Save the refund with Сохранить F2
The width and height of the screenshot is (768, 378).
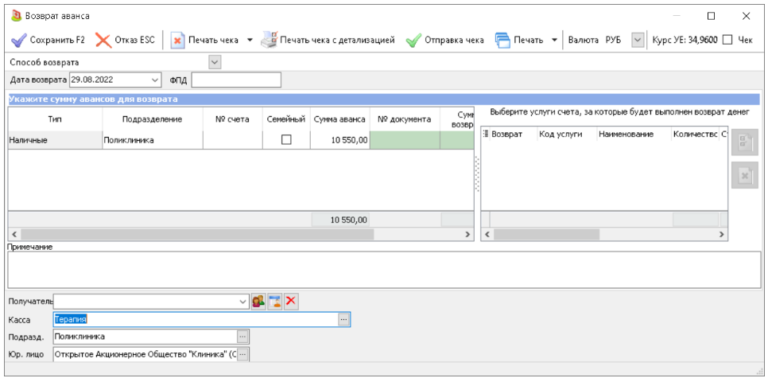(48, 40)
